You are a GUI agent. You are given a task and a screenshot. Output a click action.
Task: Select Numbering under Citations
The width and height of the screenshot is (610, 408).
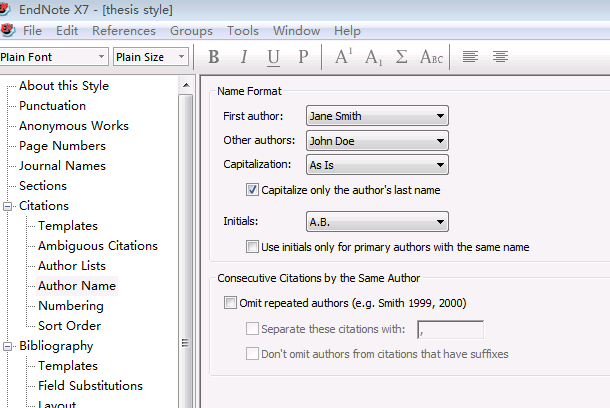click(x=71, y=306)
